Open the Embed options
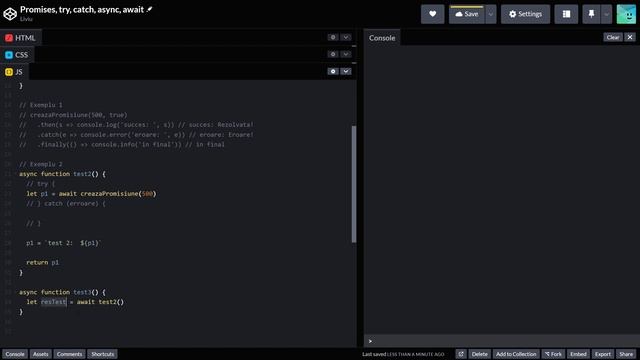 578,354
